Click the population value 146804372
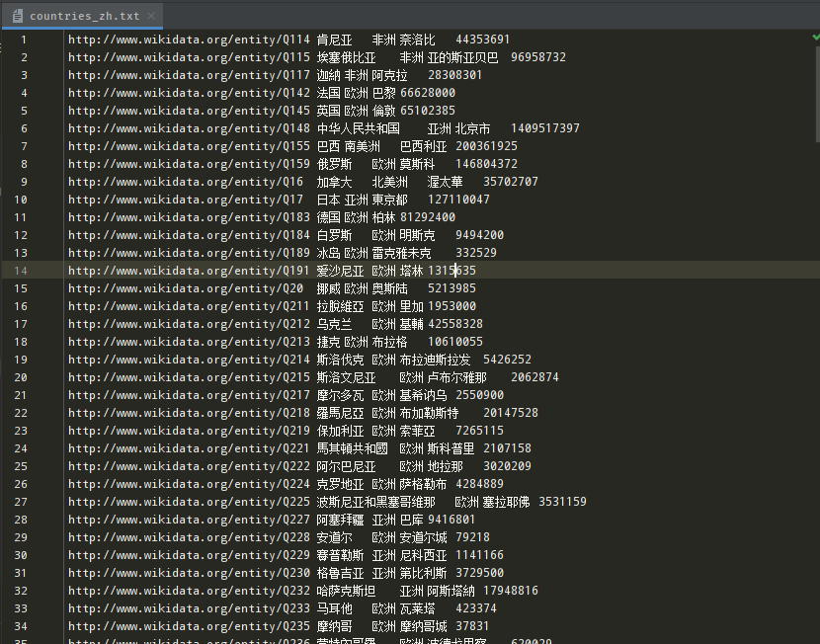820x644 pixels. [x=486, y=164]
